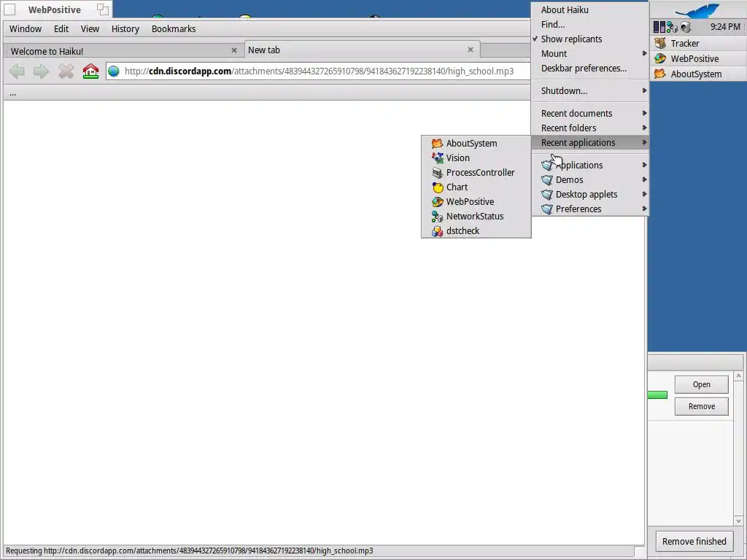747x560 pixels.
Task: Click Downloads window scrollbar down arrow
Action: coord(738,521)
